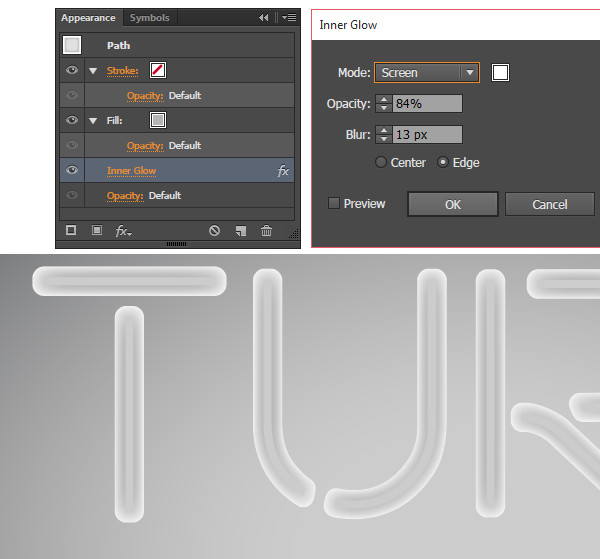Select the Appearance tab

tap(88, 18)
